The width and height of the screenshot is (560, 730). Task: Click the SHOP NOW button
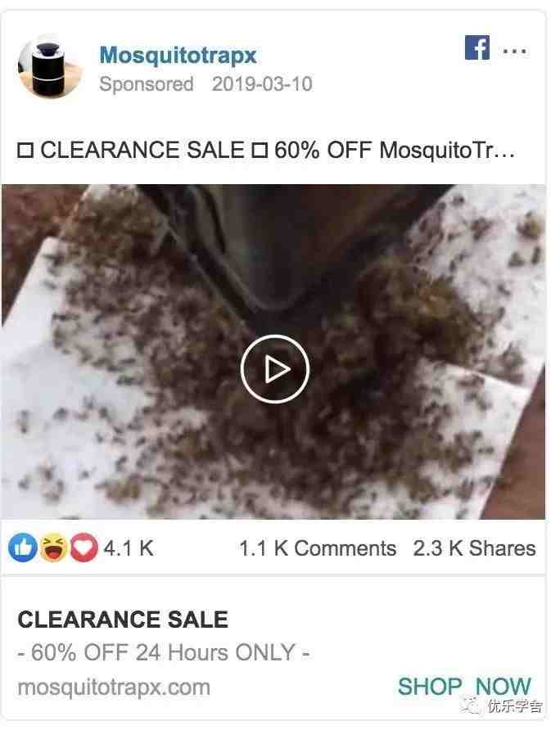pos(464,687)
